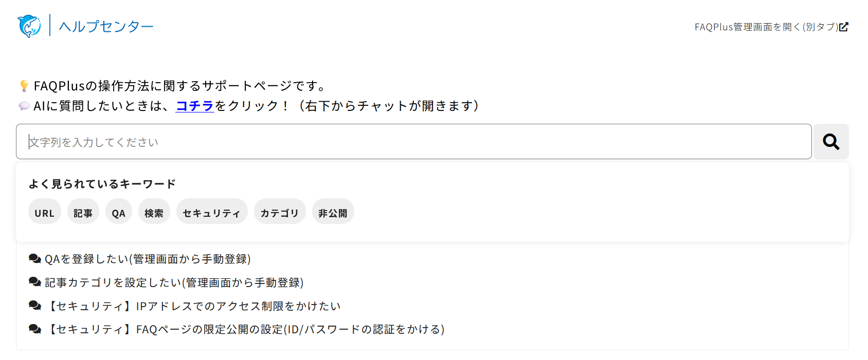Click the コチラ link to open AI chat
Viewport: 868px width, 360px height.
[x=194, y=106]
